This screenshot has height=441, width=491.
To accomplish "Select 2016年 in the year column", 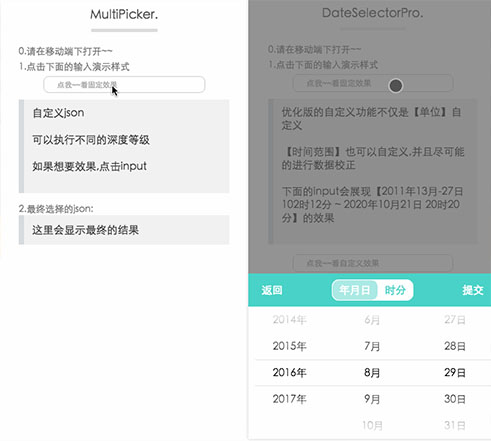I will tap(289, 372).
